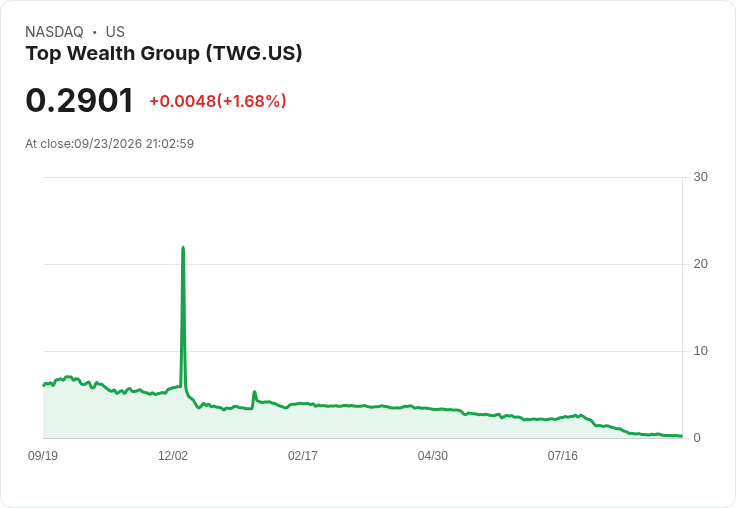Click the NASDAQ exchange label
The height and width of the screenshot is (508, 736).
(x=54, y=32)
